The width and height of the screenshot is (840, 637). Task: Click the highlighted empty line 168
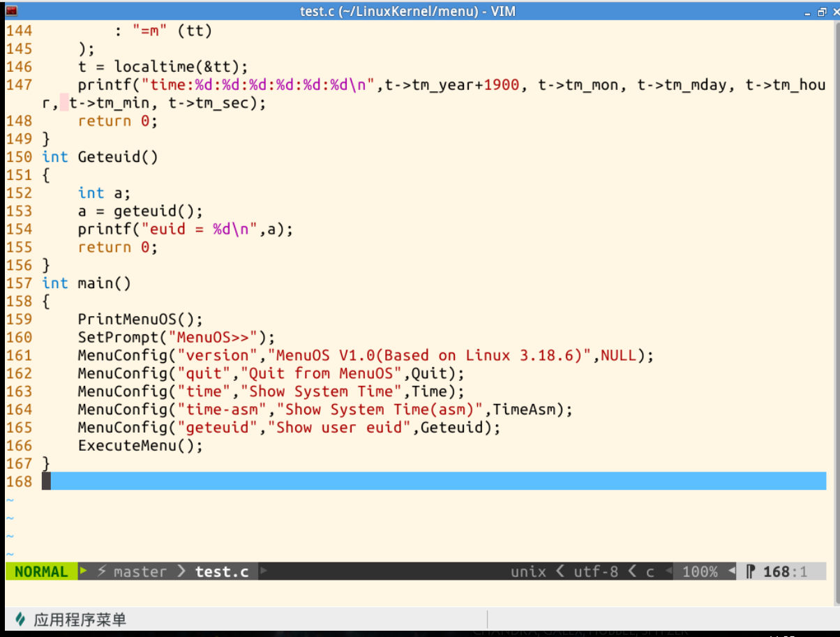[x=419, y=481]
